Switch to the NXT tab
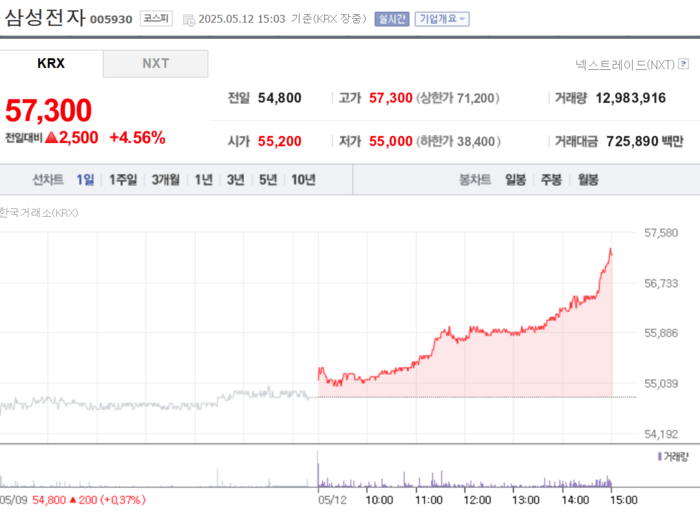This screenshot has height=519, width=700. point(155,63)
